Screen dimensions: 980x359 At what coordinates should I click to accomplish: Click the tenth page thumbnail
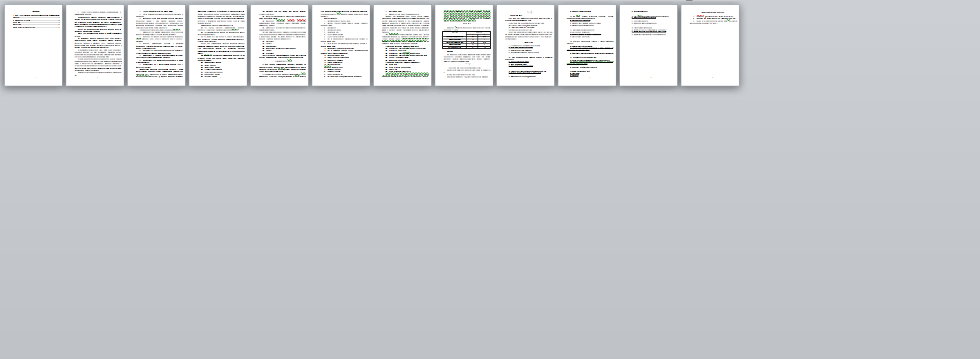(x=587, y=46)
